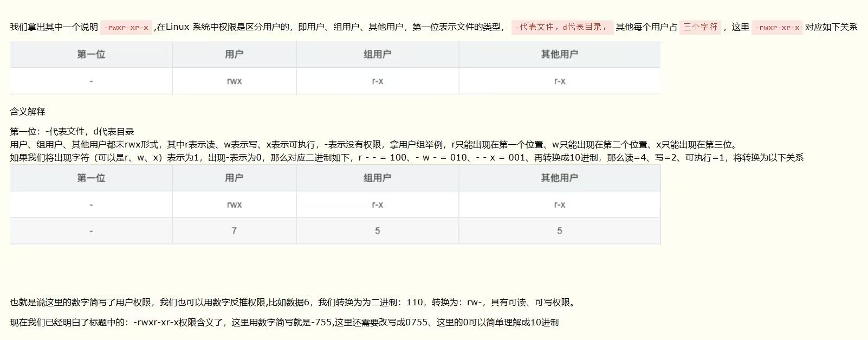Click the "三个字符" highlighted code span
The height and width of the screenshot is (340, 868).
pyautogui.click(x=700, y=27)
